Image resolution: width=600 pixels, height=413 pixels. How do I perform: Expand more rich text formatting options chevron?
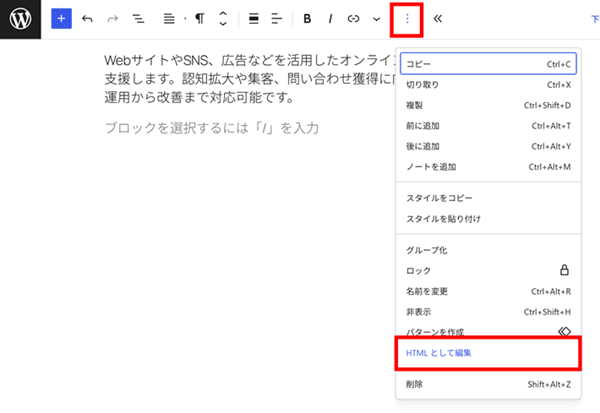[377, 19]
